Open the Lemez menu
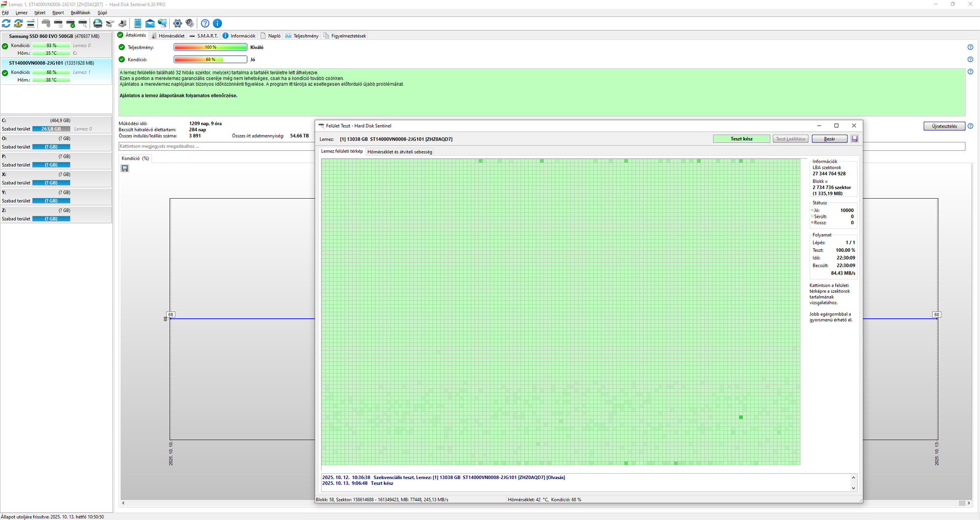Screen dimensions: 980x520 tap(22, 13)
